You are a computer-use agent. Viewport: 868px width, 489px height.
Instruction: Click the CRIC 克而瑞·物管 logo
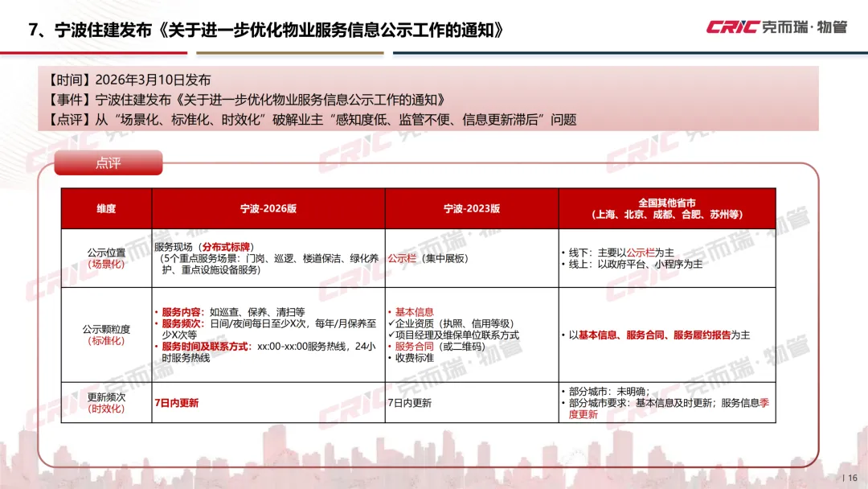776,27
